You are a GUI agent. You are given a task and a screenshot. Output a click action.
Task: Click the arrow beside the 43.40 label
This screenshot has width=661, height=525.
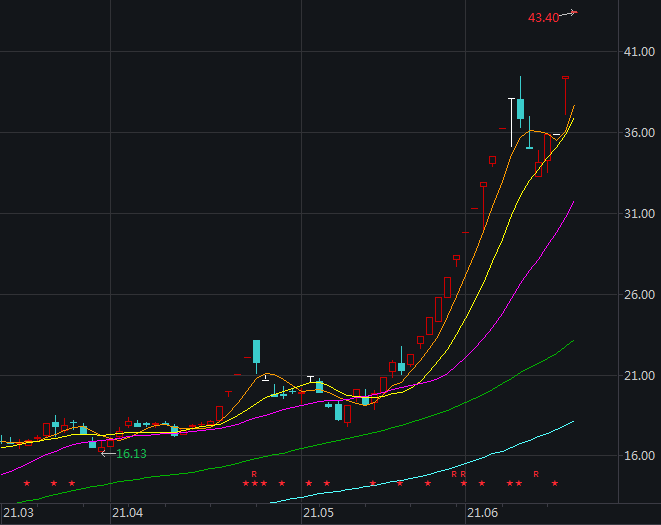pos(568,14)
